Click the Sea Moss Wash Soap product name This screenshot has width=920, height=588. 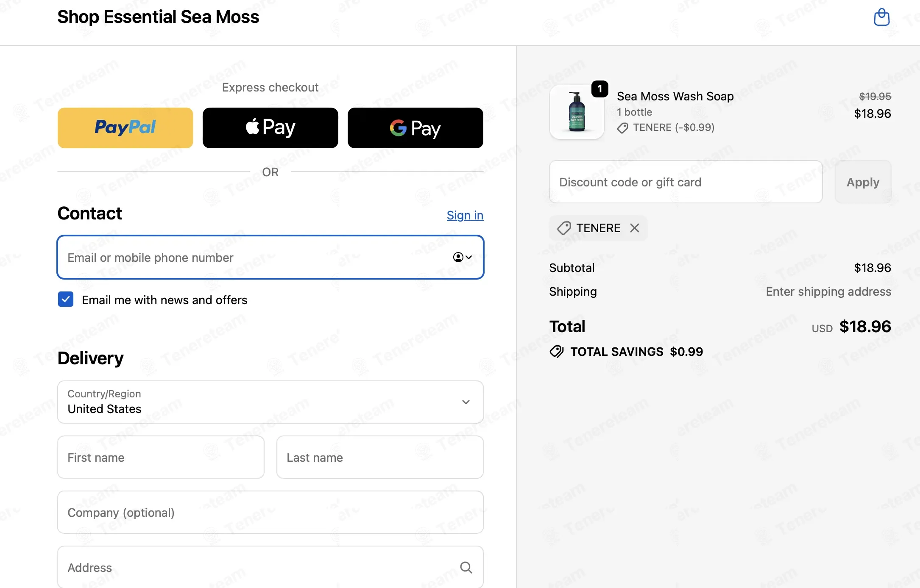click(x=675, y=96)
